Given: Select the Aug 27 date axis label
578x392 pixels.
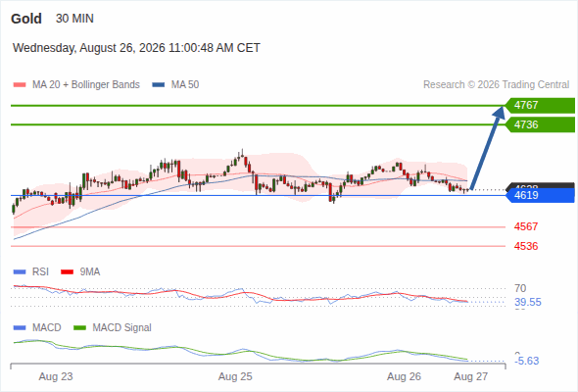Looking at the screenshot, I should click(x=471, y=376).
